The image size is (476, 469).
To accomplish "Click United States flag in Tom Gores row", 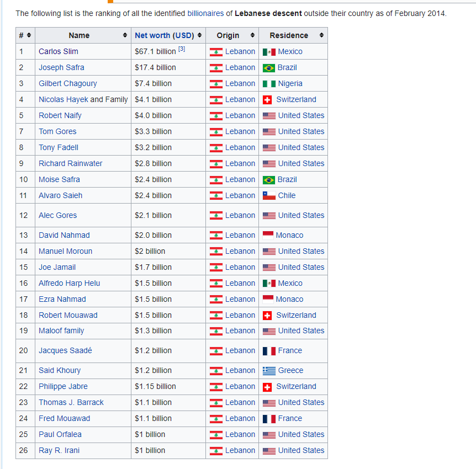I will point(269,132).
